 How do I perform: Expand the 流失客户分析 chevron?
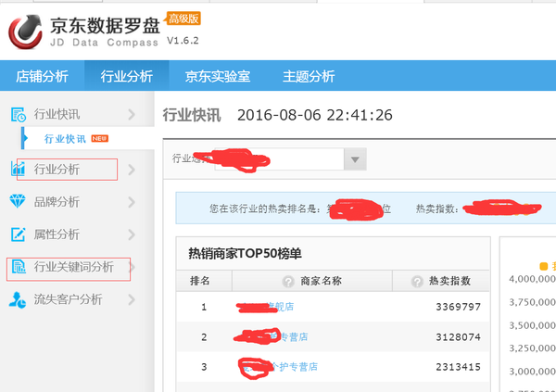pos(132,299)
